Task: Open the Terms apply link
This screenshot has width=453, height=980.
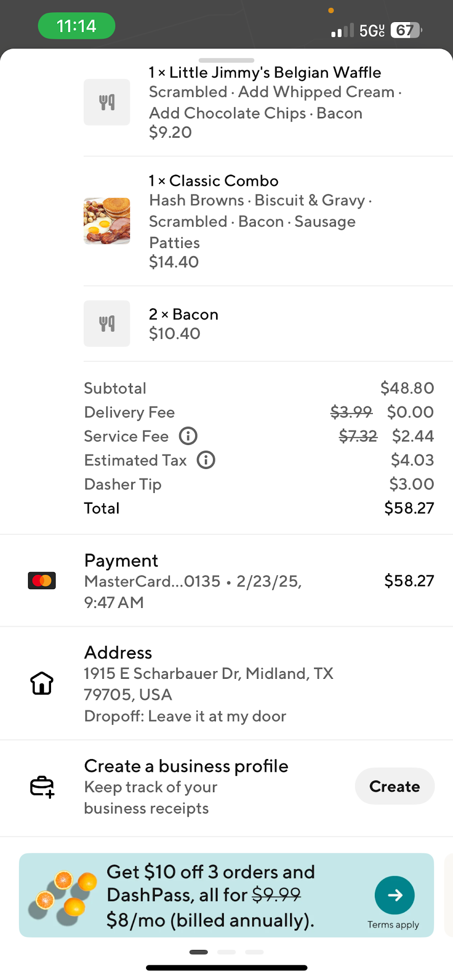Action: [x=393, y=925]
